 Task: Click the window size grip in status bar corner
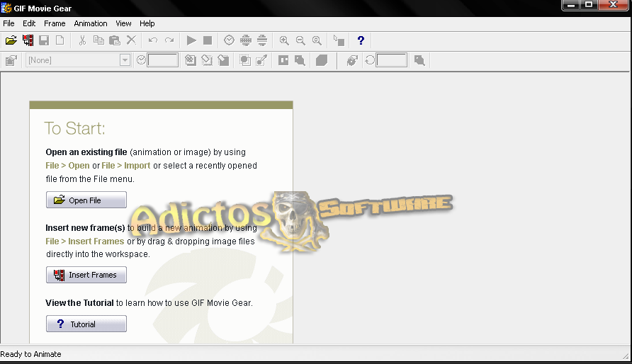click(626, 356)
